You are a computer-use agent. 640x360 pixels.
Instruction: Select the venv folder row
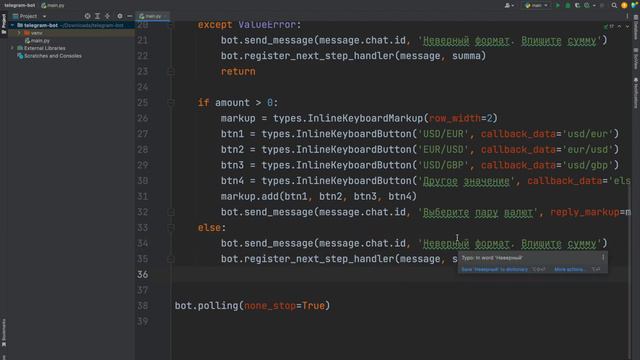(71, 33)
